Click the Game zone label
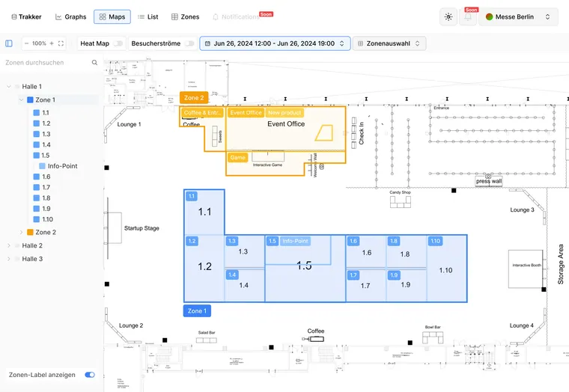 237,158
